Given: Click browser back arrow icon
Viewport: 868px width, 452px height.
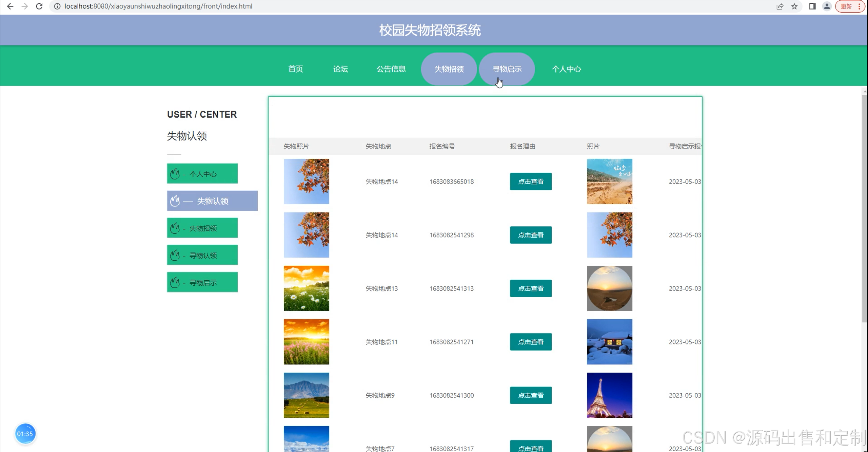Looking at the screenshot, I should 10,6.
